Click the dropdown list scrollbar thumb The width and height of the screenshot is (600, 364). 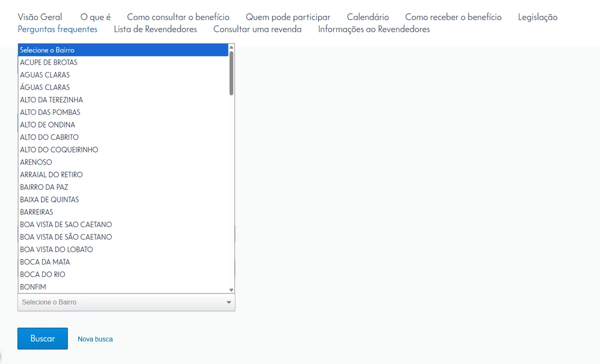pyautogui.click(x=231, y=73)
